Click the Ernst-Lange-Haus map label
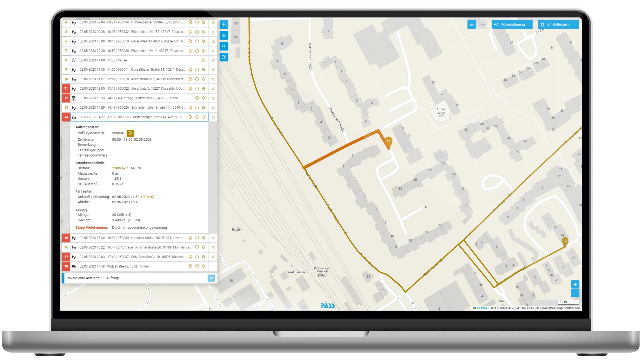Image resolution: width=644 pixels, height=362 pixels. 441,113
